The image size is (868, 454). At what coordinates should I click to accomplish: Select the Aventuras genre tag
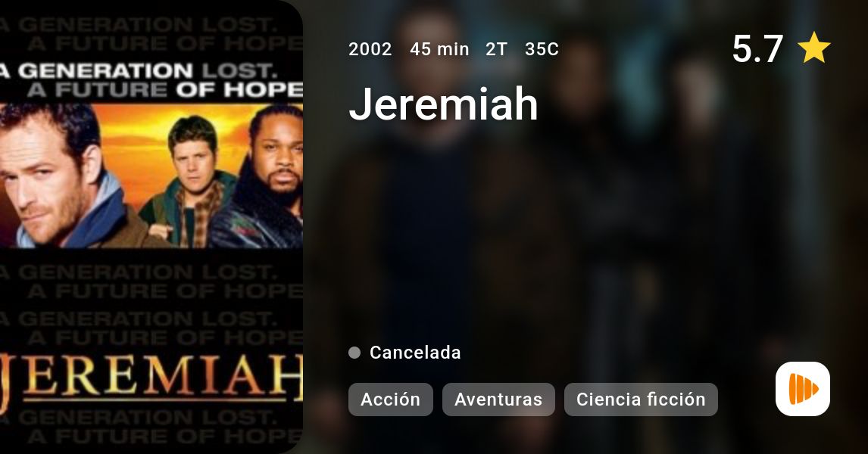coord(498,400)
